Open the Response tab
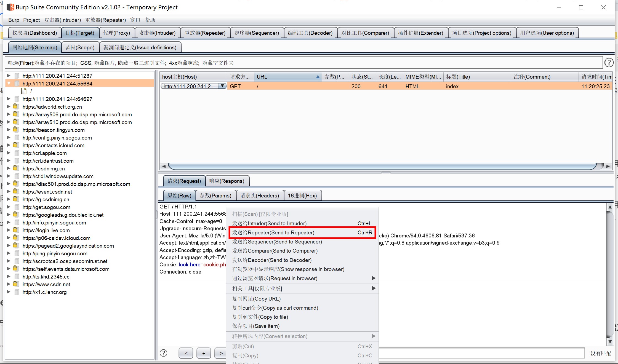This screenshot has width=618, height=364. (227, 181)
